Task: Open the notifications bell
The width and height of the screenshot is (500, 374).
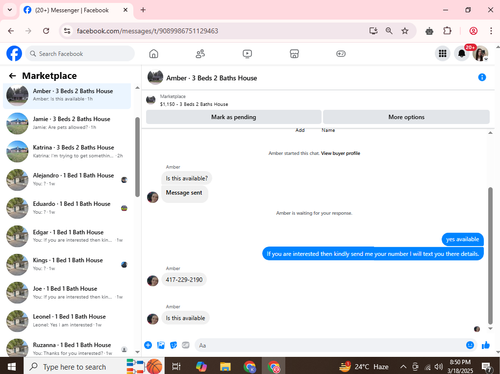Action: click(x=462, y=53)
